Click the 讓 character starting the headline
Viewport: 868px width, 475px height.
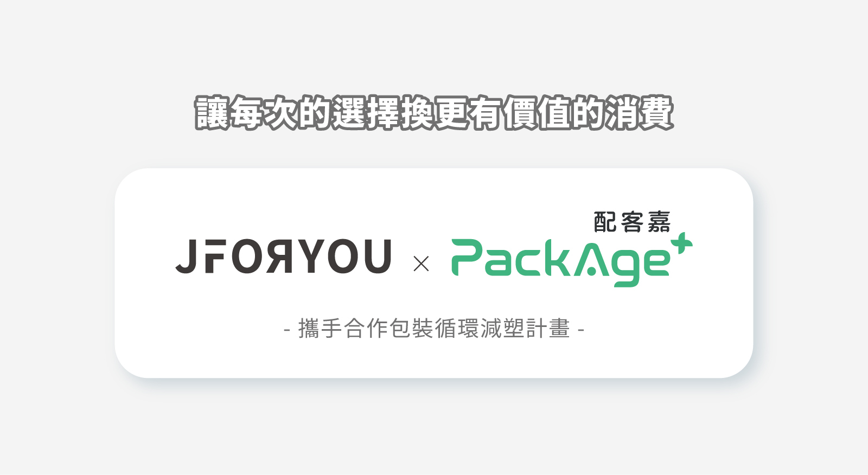tap(212, 113)
